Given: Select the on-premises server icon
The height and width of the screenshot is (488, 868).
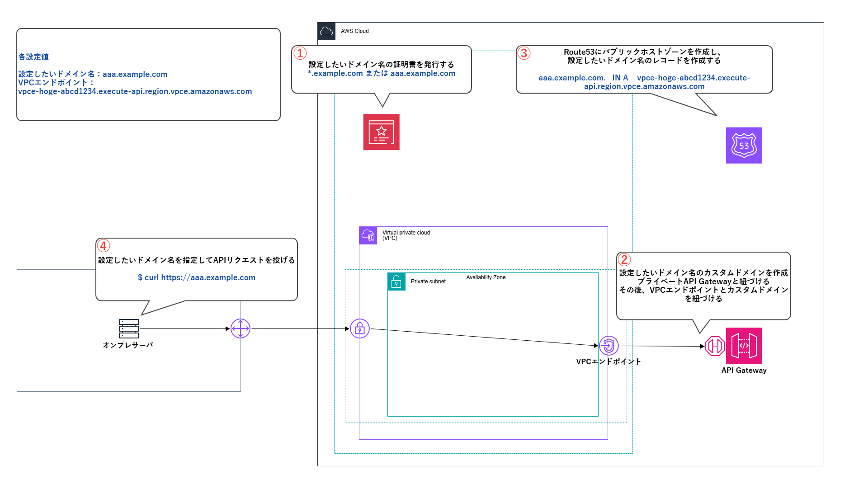Looking at the screenshot, I should pyautogui.click(x=129, y=328).
